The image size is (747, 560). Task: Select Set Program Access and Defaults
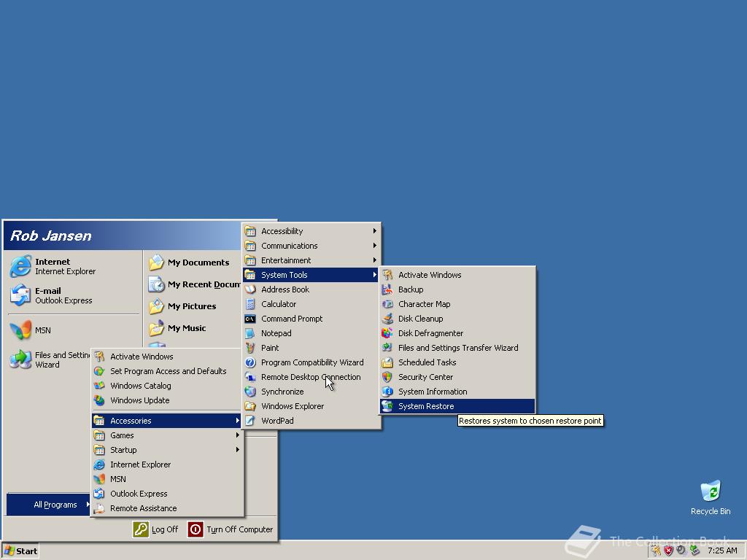167,371
